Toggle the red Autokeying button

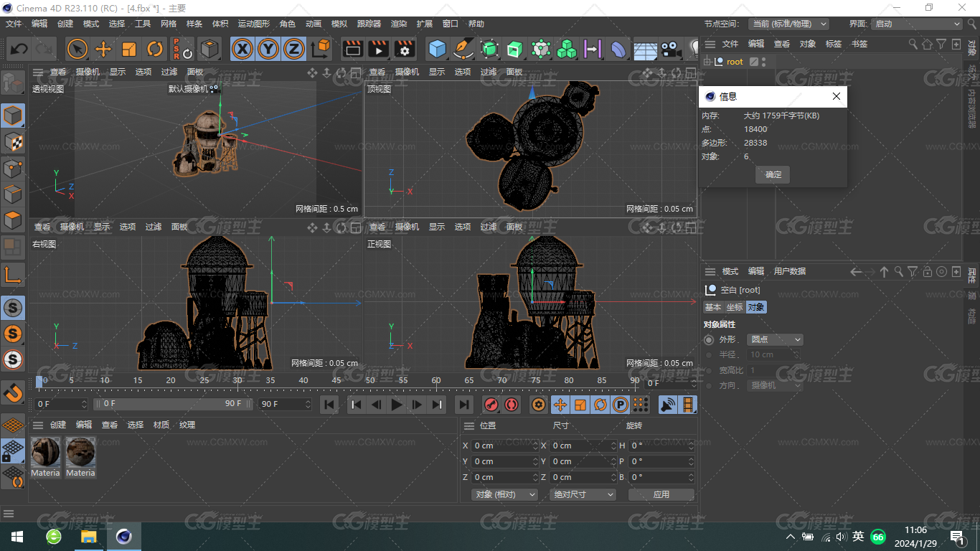[511, 405]
